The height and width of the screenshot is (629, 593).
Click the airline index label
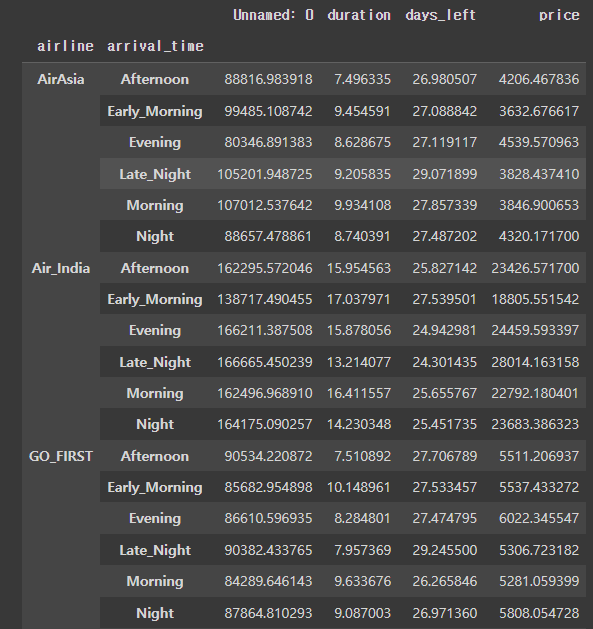[x=65, y=46]
